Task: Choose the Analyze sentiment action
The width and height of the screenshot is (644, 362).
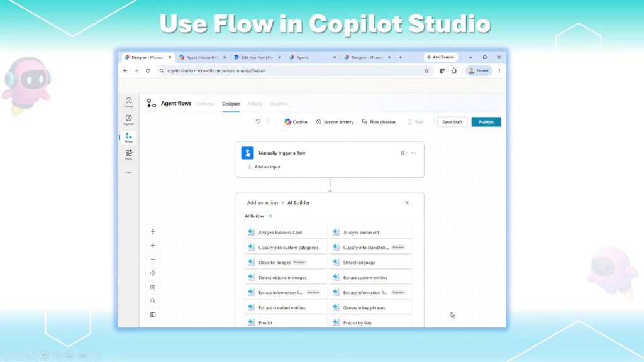Action: [x=370, y=233]
